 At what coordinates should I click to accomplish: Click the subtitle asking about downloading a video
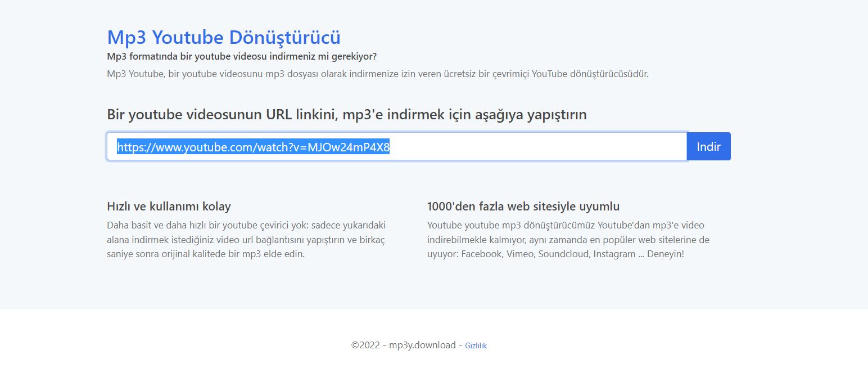coord(242,56)
